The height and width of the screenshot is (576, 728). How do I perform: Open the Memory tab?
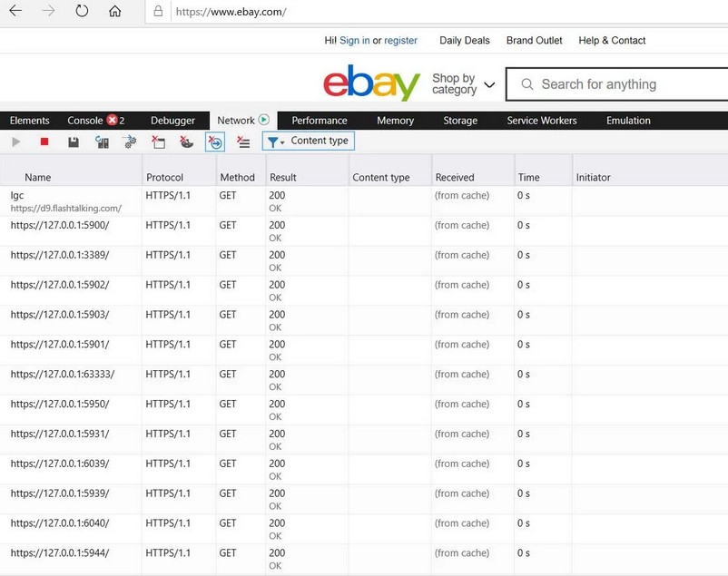(395, 121)
